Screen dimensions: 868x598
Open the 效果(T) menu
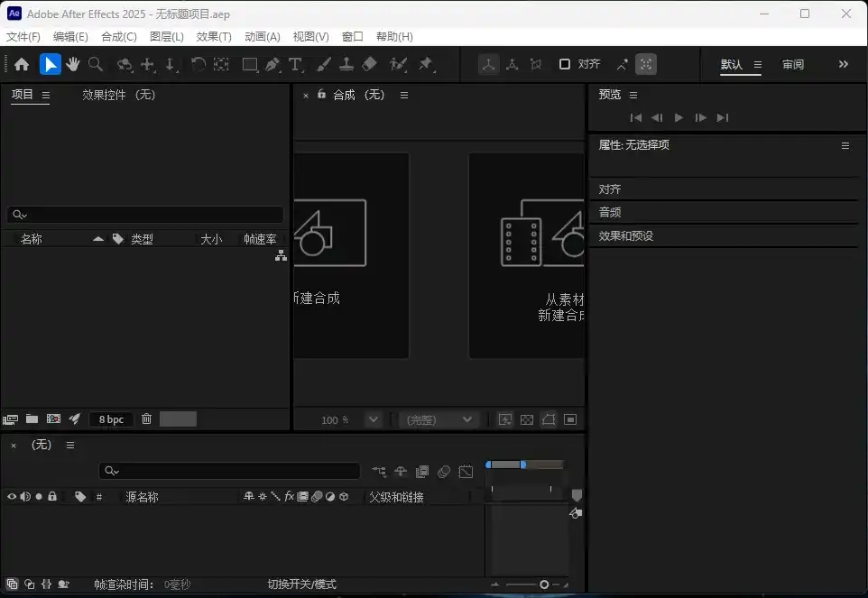point(213,36)
